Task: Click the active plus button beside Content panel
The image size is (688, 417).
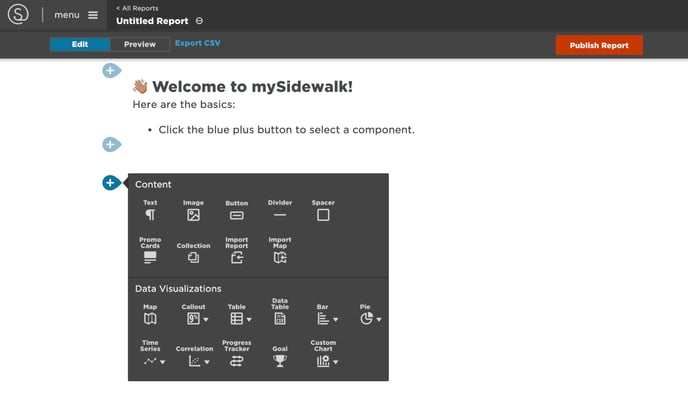Action: point(111,183)
